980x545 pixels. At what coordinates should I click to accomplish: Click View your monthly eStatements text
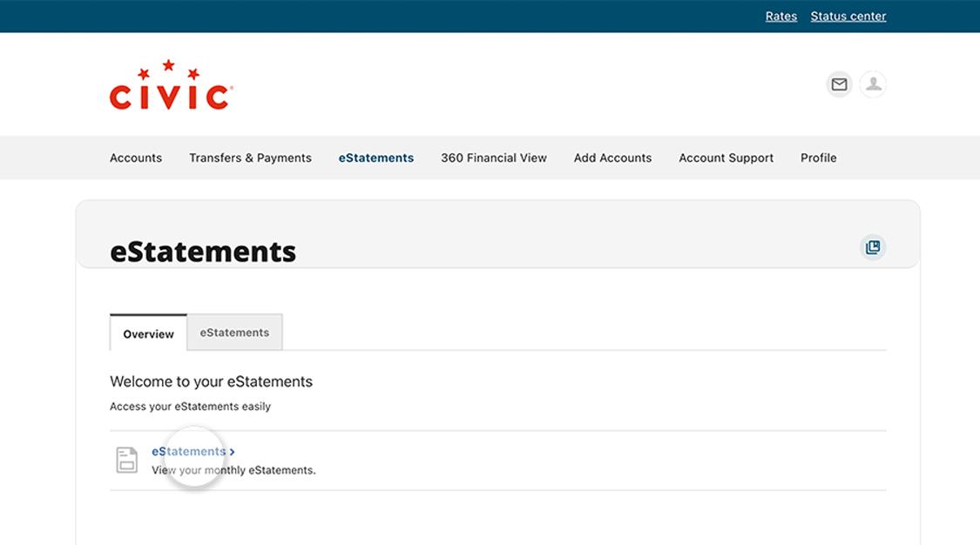(x=233, y=469)
